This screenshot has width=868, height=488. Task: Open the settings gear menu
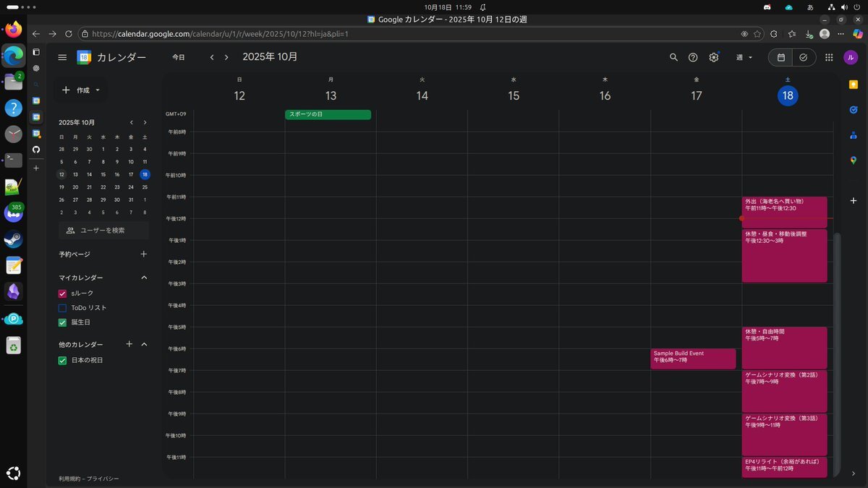coord(714,57)
